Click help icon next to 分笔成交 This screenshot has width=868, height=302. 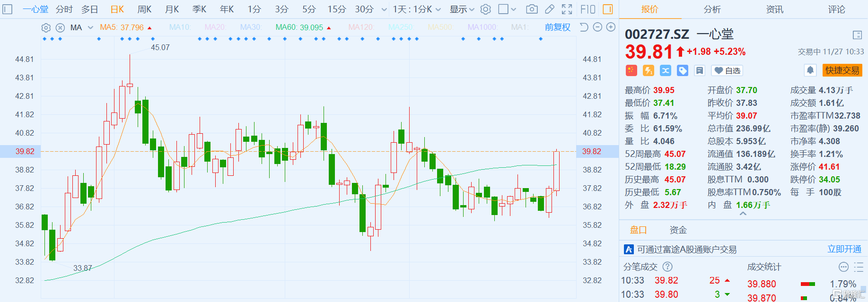667,267
